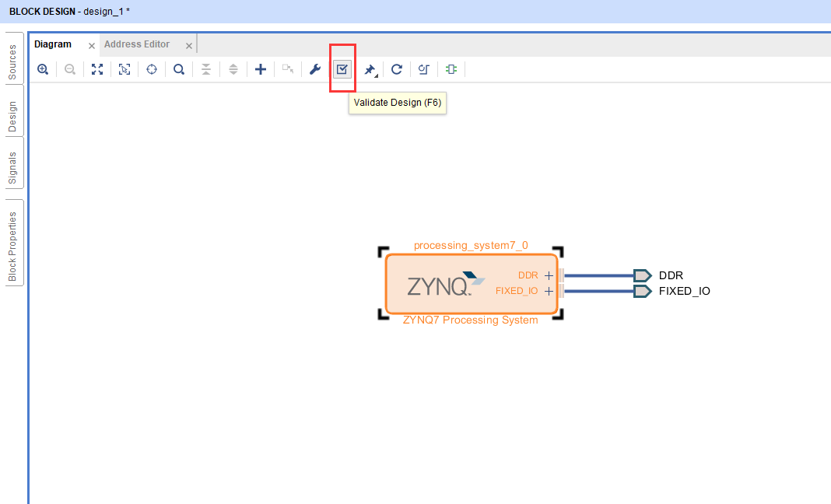Image resolution: width=831 pixels, height=504 pixels.
Task: Click the orange DDR pin label in block
Action: pyautogui.click(x=528, y=275)
